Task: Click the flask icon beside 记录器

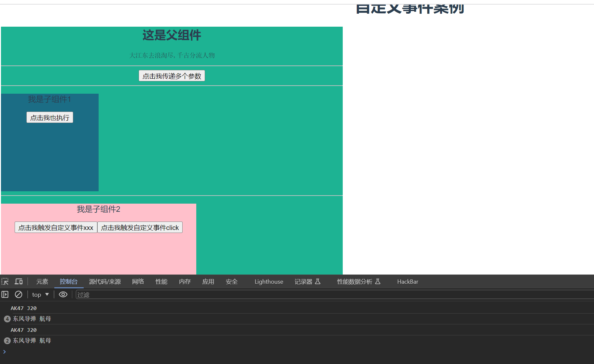Action: (x=318, y=281)
